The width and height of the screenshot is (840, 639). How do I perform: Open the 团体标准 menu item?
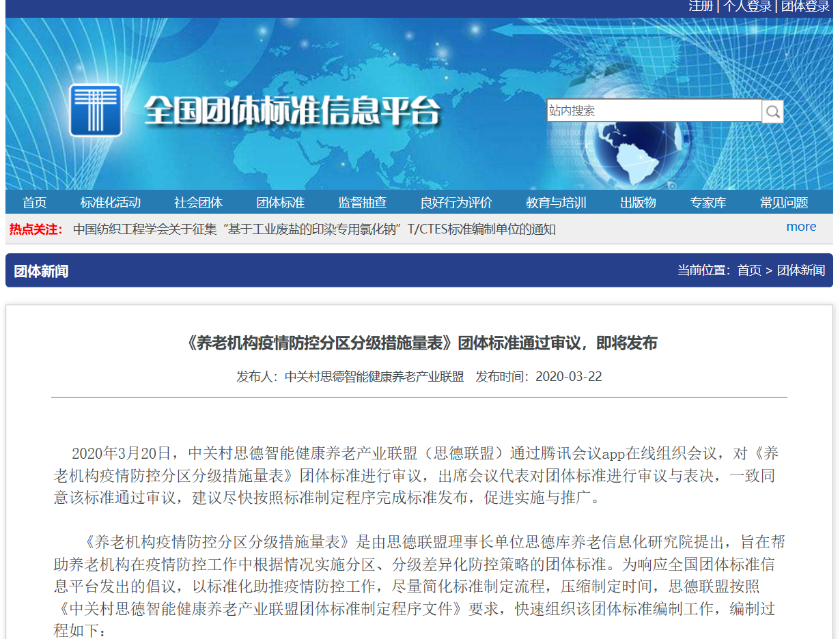click(281, 202)
